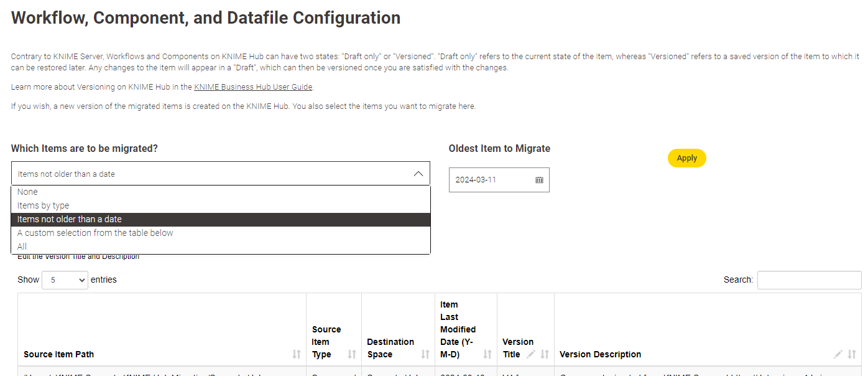Image resolution: width=868 pixels, height=376 pixels.
Task: Click the table Search input field
Action: point(809,280)
